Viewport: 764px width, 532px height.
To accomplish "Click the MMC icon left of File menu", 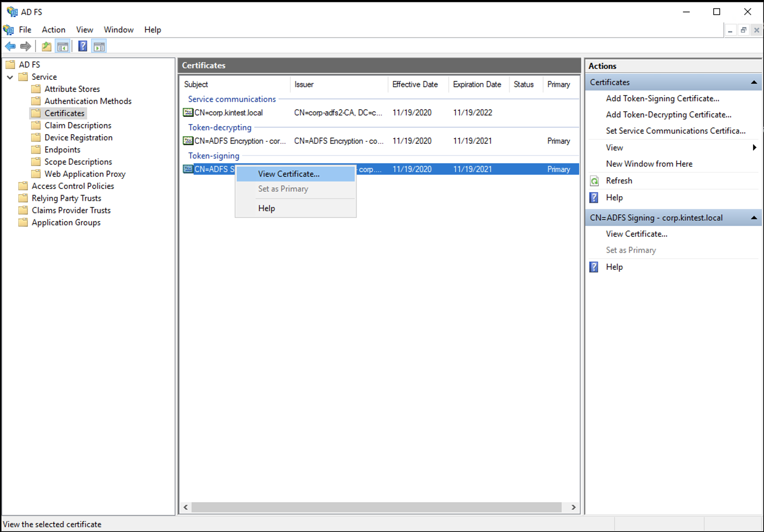I will pyautogui.click(x=8, y=30).
